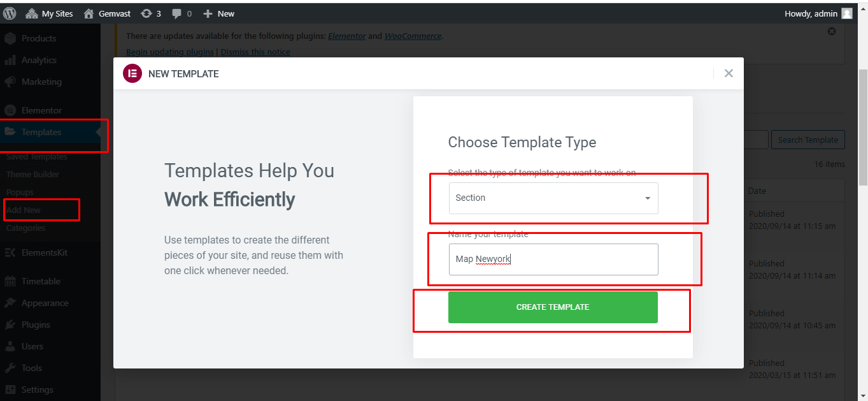Screen dimensions: 868x401
Task: Click the Create Template button
Action: click(553, 307)
